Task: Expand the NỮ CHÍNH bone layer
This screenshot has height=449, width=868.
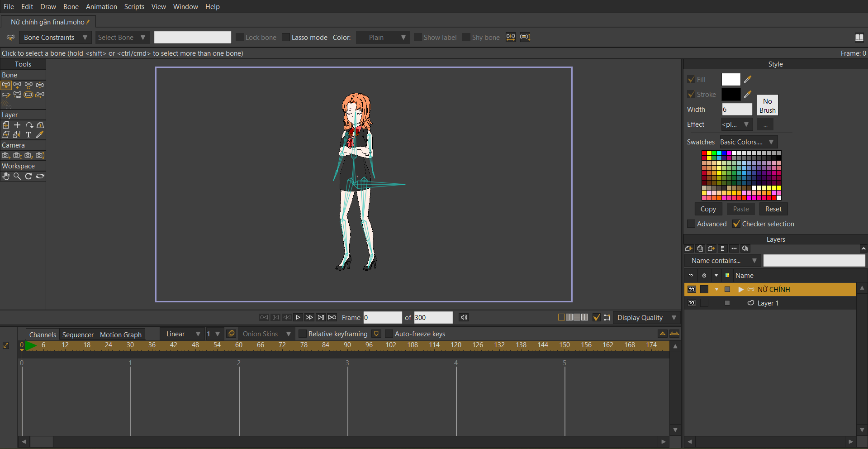Action: [x=740, y=289]
